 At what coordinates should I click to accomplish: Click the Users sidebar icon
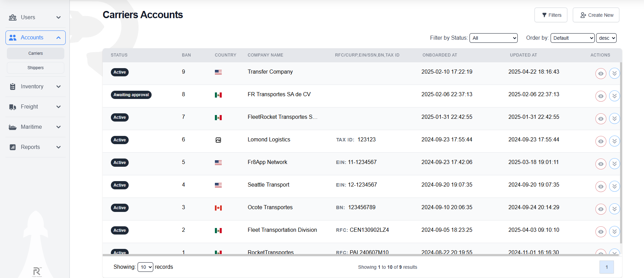pyautogui.click(x=13, y=17)
